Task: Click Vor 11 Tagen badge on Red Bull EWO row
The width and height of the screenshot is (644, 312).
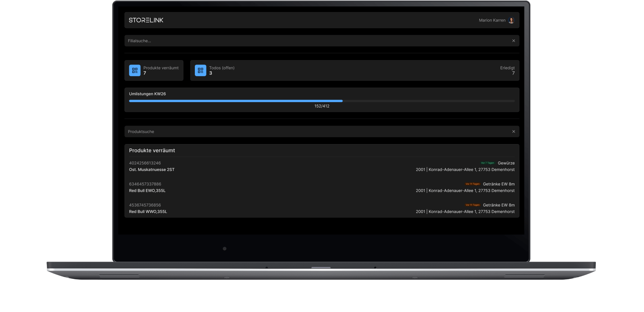Action: (x=472, y=184)
